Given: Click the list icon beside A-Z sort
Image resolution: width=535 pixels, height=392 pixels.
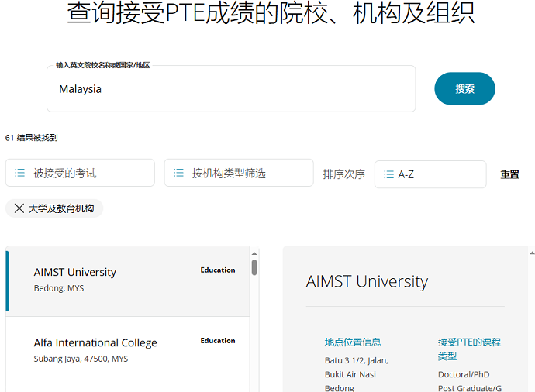Looking at the screenshot, I should tap(389, 174).
